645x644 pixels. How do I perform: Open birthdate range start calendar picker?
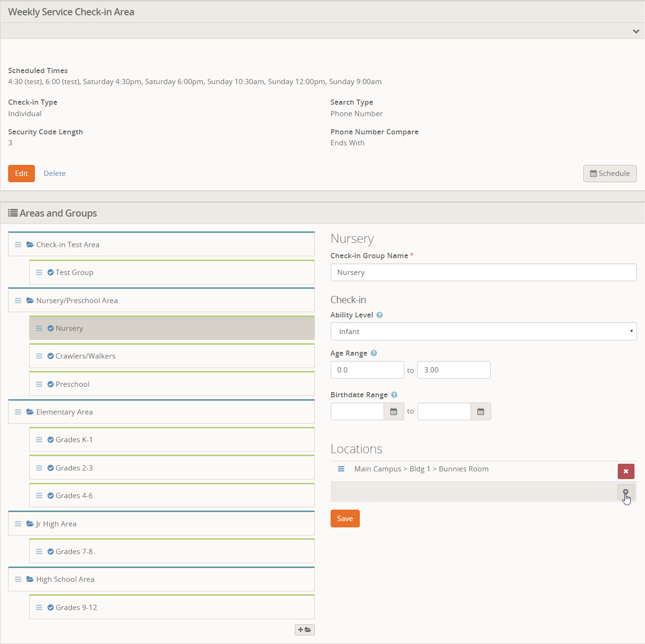[394, 412]
